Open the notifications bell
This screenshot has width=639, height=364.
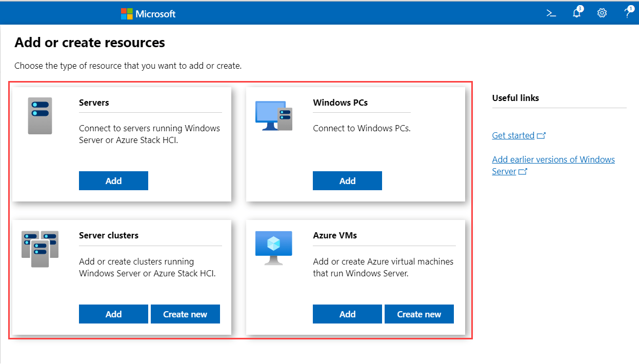tap(576, 13)
